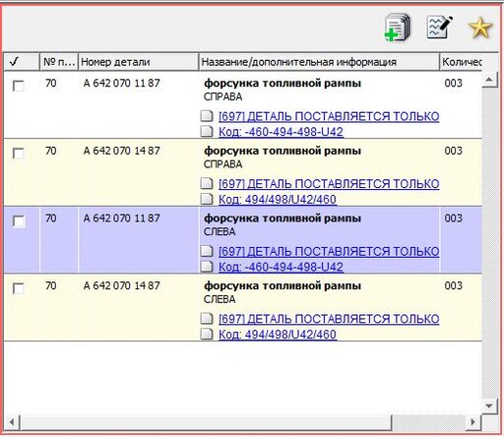The image size is (504, 437).
Task: Click the horizontal scrollbar thumb
Action: 207,422
